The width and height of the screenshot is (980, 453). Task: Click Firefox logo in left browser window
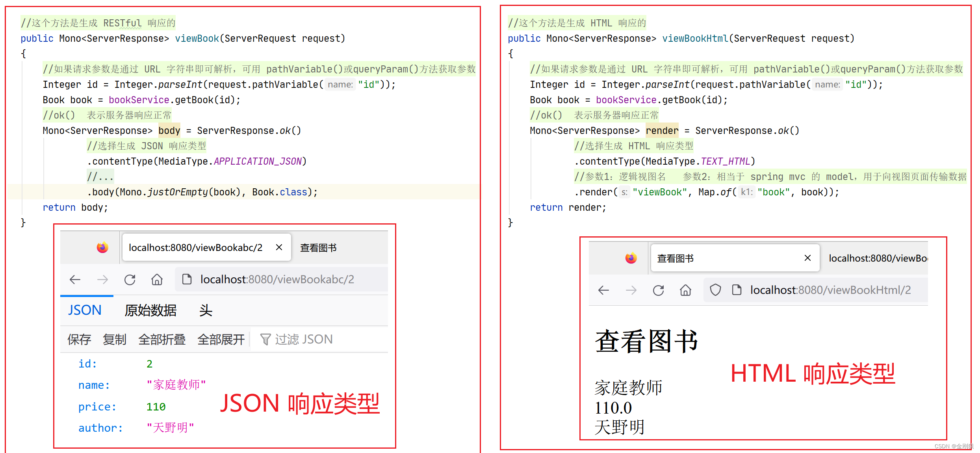point(102,247)
